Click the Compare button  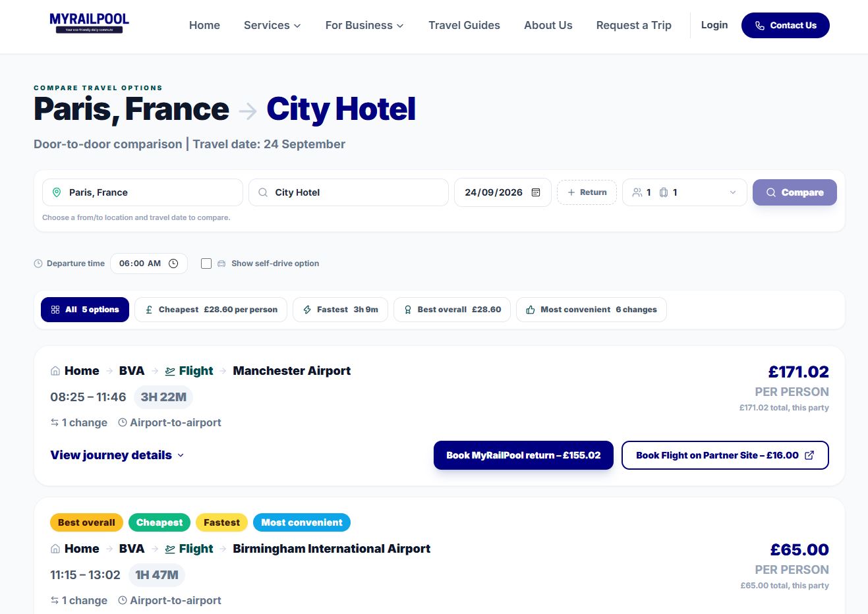pos(795,192)
